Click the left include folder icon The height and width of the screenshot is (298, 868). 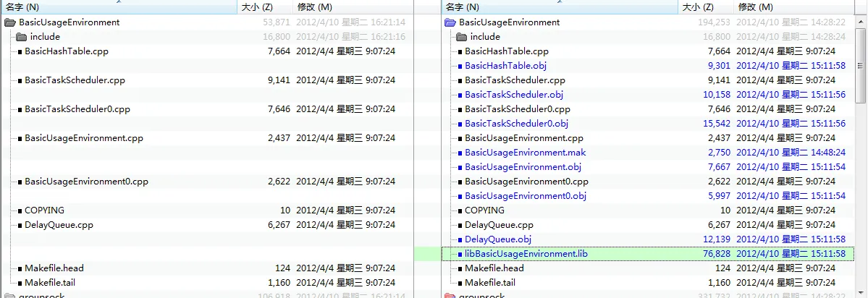[x=22, y=37]
